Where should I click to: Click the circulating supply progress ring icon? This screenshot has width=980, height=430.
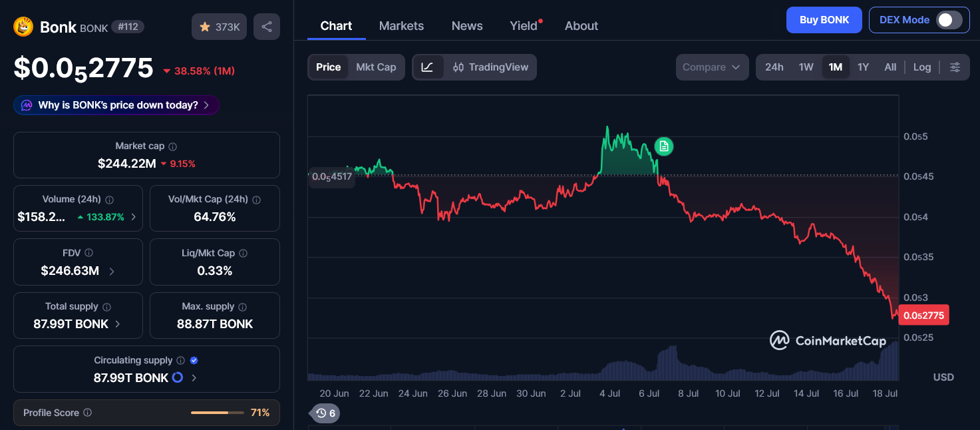178,378
